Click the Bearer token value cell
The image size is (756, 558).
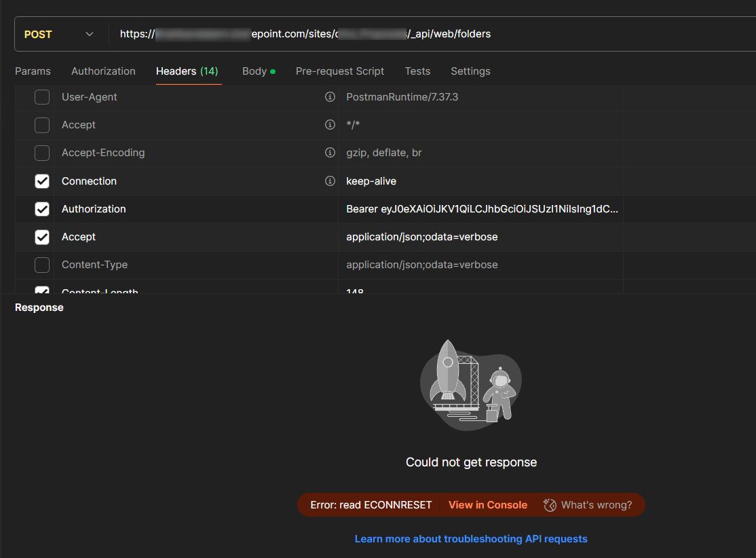(x=480, y=209)
